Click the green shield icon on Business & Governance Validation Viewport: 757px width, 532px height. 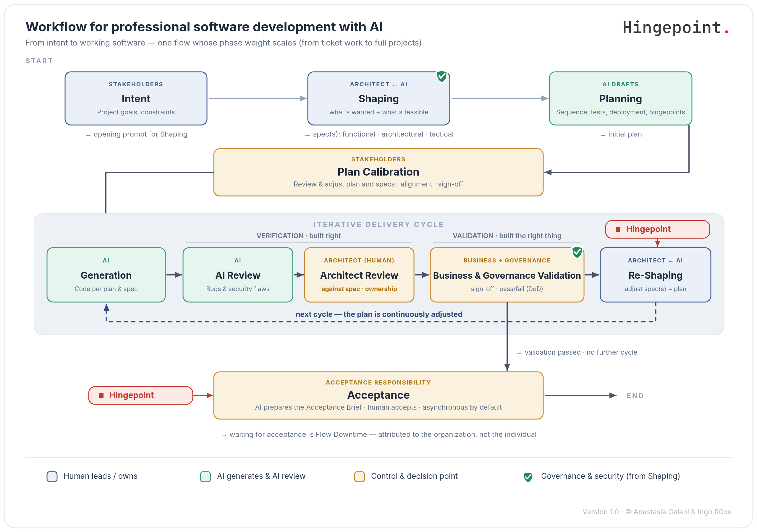(x=577, y=252)
